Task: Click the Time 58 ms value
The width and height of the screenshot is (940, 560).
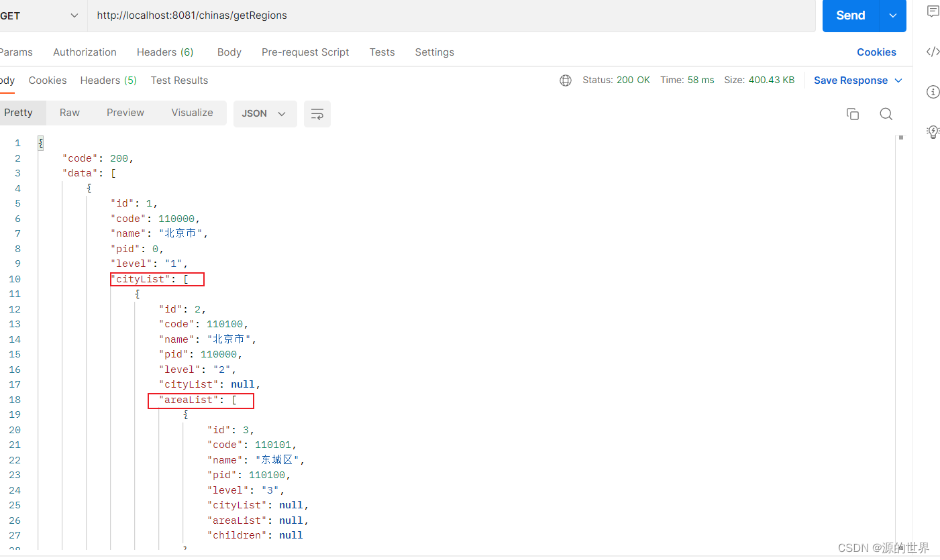Action: pyautogui.click(x=687, y=80)
